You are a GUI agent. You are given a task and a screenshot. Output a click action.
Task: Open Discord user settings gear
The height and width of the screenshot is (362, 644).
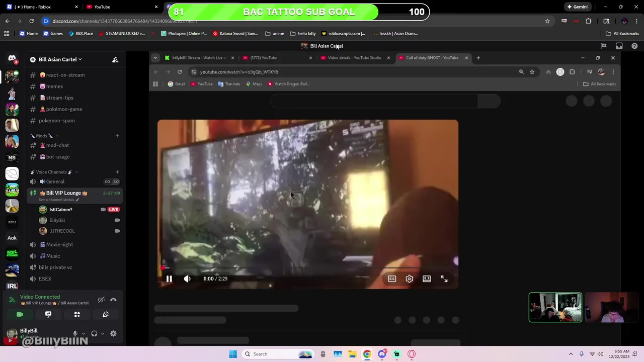click(113, 333)
